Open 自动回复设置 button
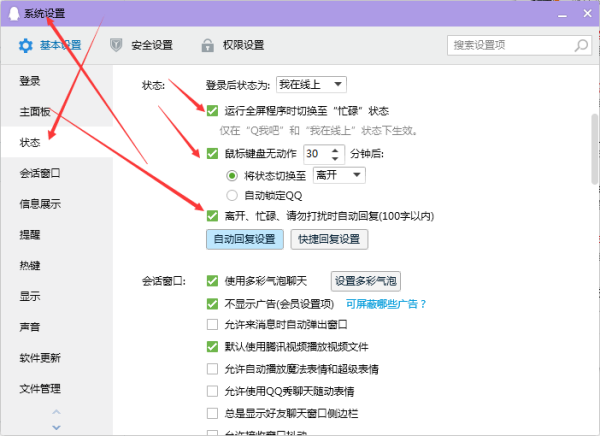Screen dimensions: 600x436 [x=245, y=239]
